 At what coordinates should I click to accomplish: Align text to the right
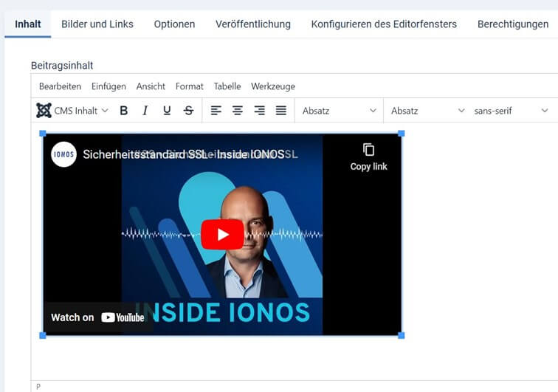coord(259,111)
